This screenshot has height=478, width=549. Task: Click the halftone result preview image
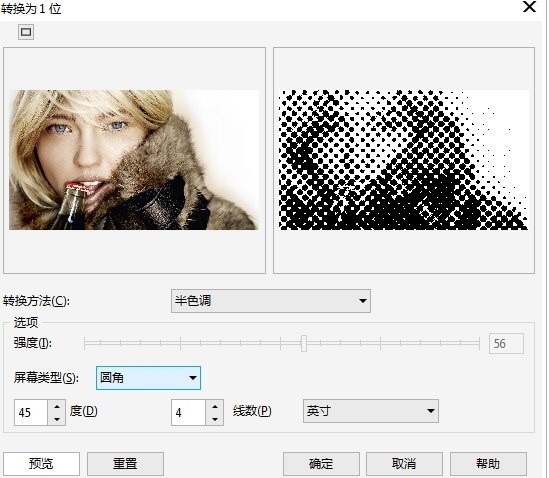[x=404, y=160]
